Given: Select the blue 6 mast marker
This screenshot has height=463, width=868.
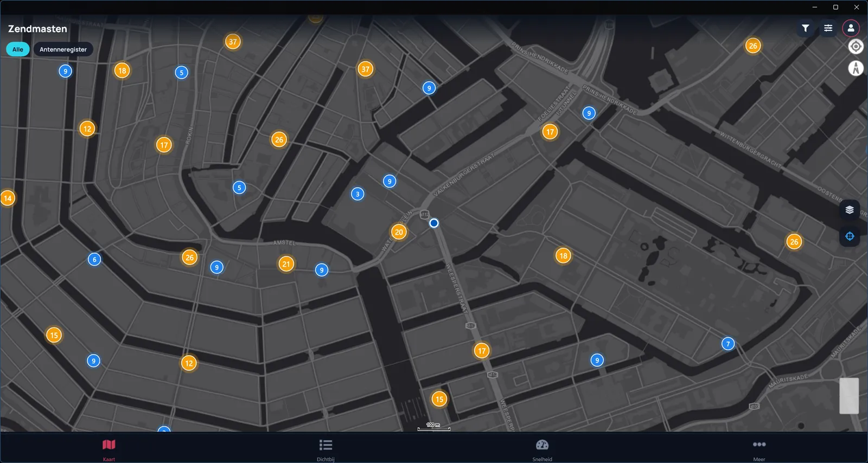Looking at the screenshot, I should (94, 260).
